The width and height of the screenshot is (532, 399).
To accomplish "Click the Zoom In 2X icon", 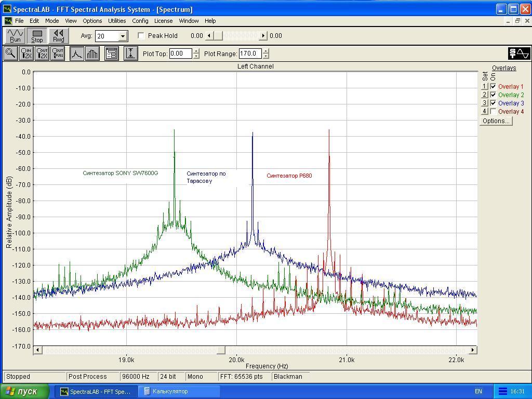I will 26,54.
